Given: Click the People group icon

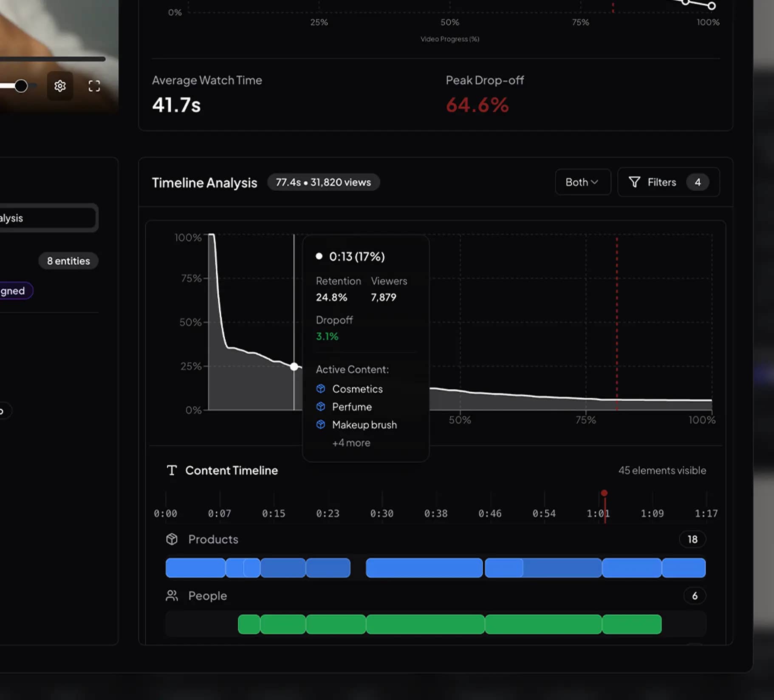Looking at the screenshot, I should click(x=172, y=595).
